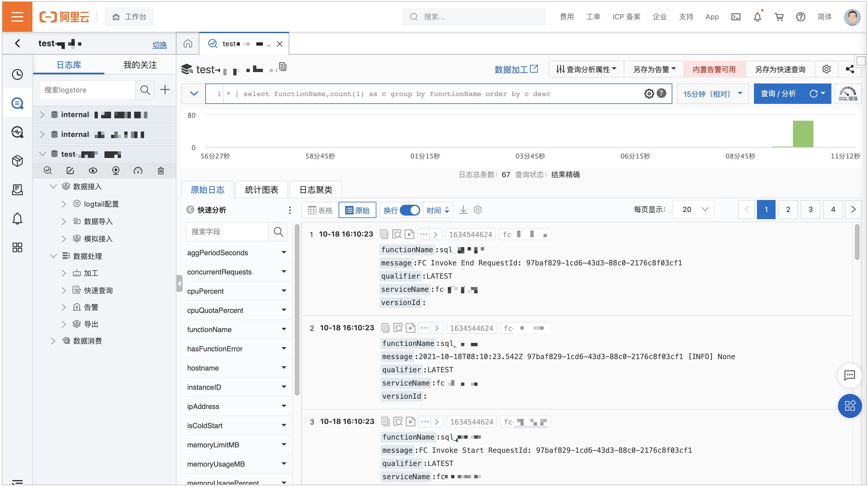Open the floating chat feedback button
868x487 pixels.
[x=849, y=375]
